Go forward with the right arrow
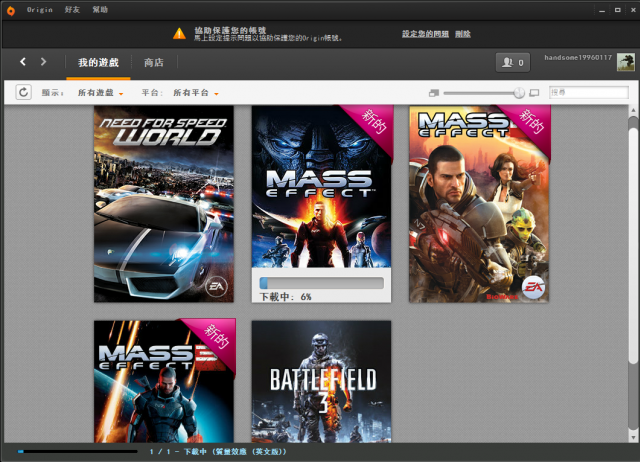 pos(43,62)
